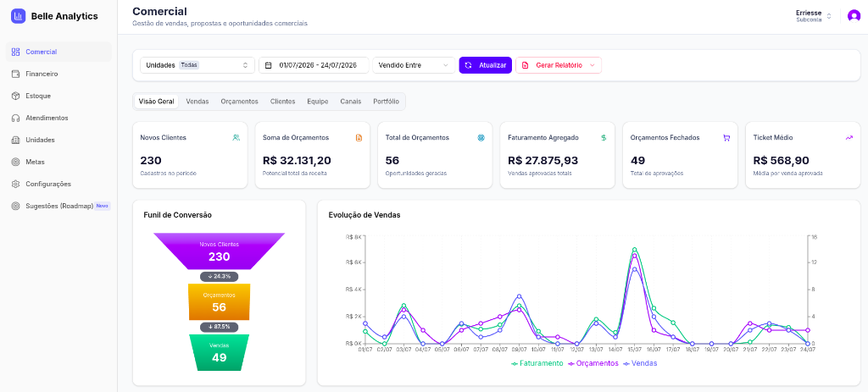
Task: Expand the Erriesse Subconta account switcher
Action: [814, 16]
